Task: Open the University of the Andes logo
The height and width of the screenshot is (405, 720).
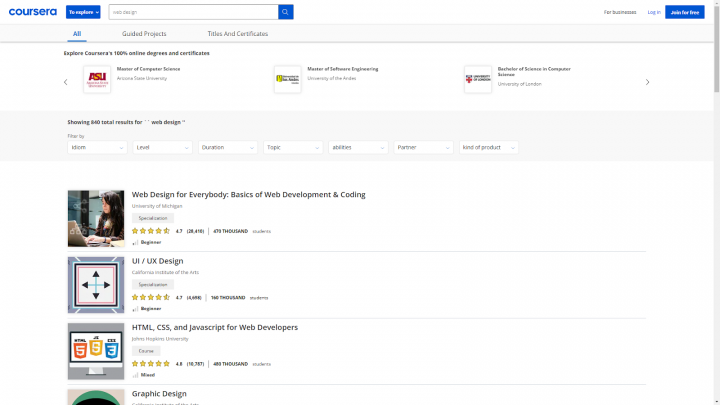Action: 288,79
